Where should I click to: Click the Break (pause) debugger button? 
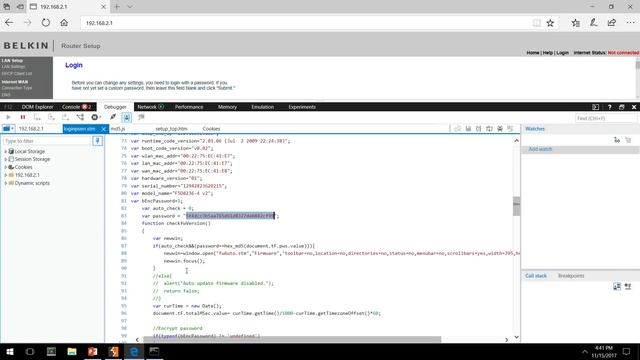tap(23, 118)
